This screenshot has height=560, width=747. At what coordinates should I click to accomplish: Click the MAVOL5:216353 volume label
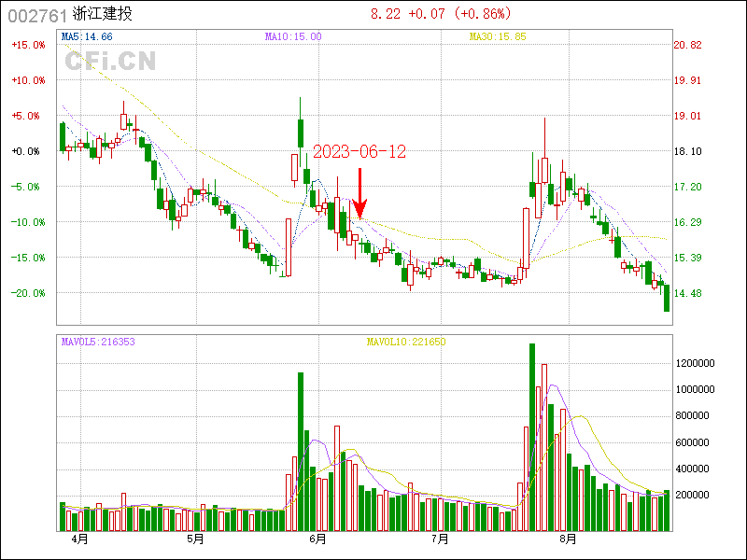point(98,343)
